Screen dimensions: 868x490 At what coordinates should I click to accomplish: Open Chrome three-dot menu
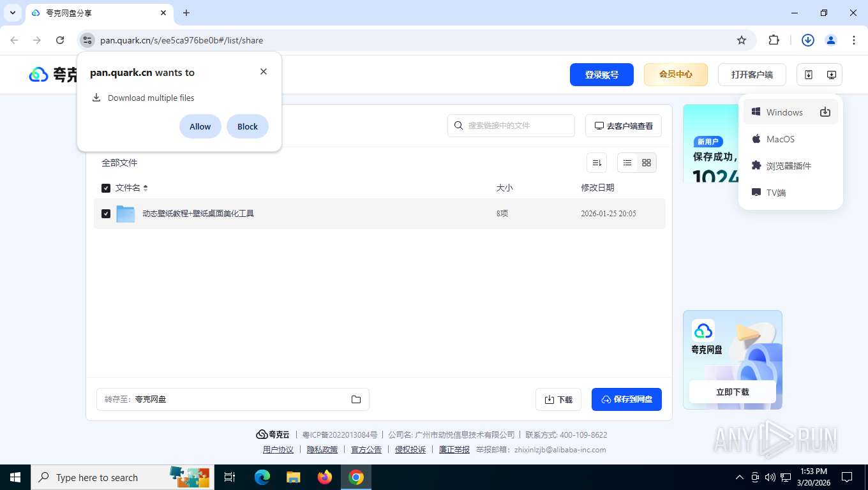[x=854, y=40]
